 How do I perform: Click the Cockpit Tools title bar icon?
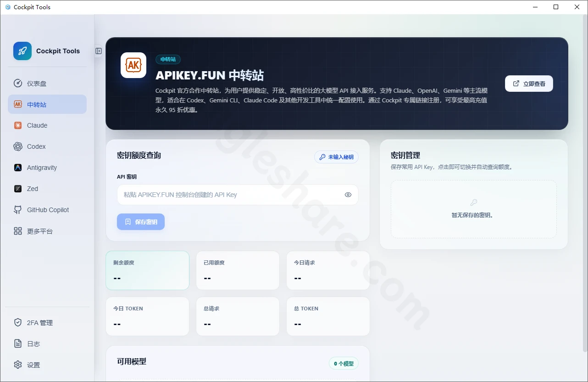pos(7,7)
